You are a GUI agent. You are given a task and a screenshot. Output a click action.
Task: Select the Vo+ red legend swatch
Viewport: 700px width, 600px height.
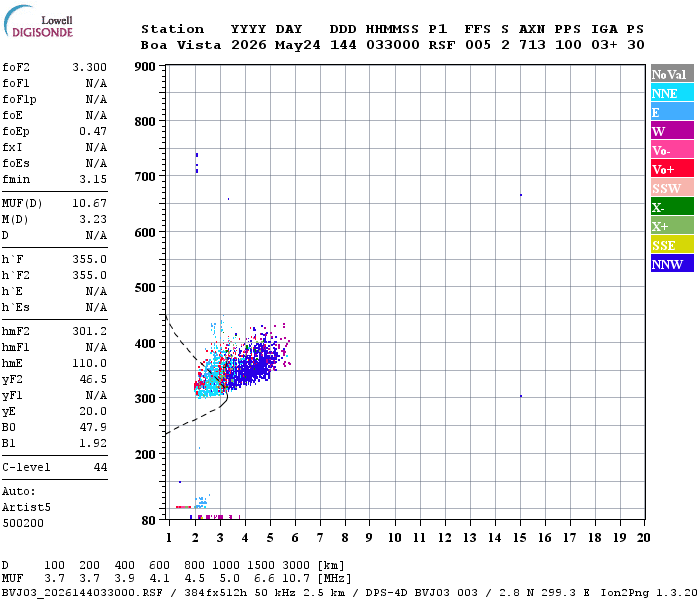(672, 169)
